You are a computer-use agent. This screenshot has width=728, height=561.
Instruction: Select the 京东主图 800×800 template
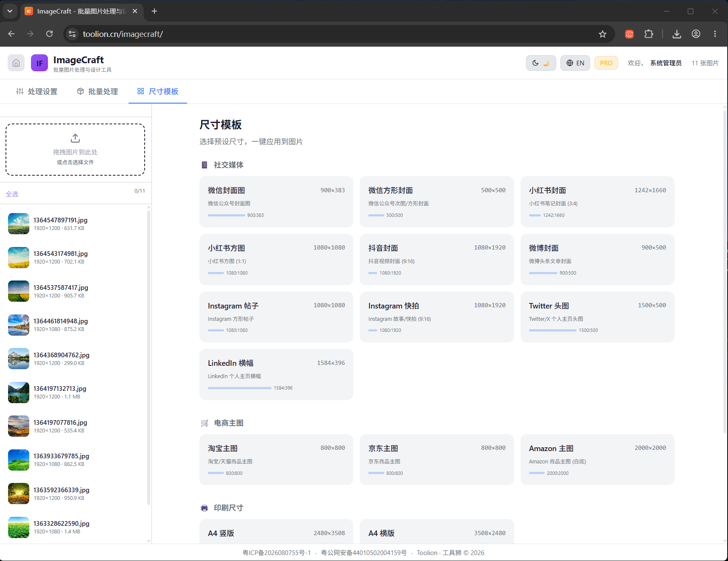pos(437,460)
